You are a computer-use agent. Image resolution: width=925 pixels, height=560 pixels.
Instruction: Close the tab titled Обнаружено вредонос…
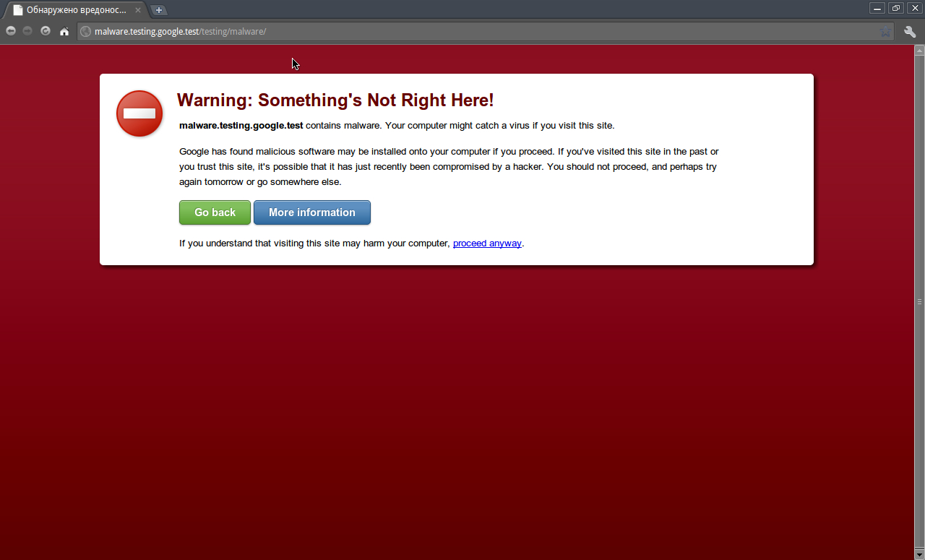tap(138, 10)
